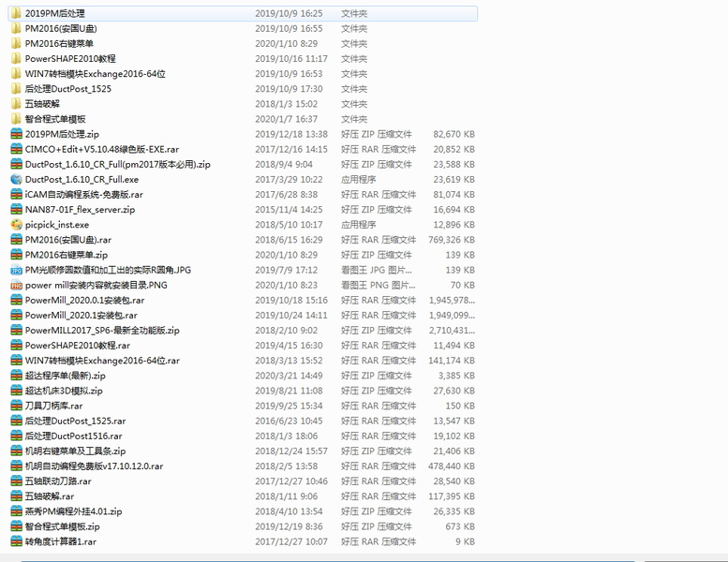Viewport: 728px width, 562px height.
Task: Click archive icon of WIN7转档模块Exchange2016-64位.rar
Action: click(x=16, y=360)
